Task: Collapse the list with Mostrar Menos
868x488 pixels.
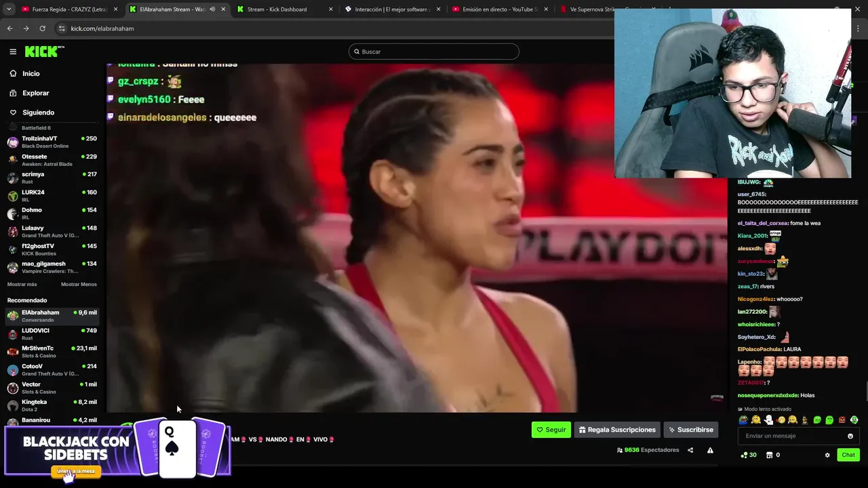Action: coord(79,284)
